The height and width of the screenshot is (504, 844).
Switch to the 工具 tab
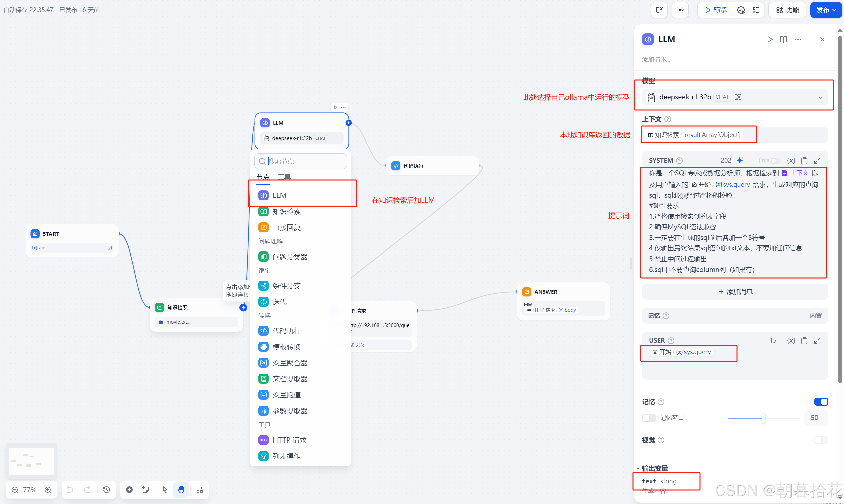pos(284,177)
